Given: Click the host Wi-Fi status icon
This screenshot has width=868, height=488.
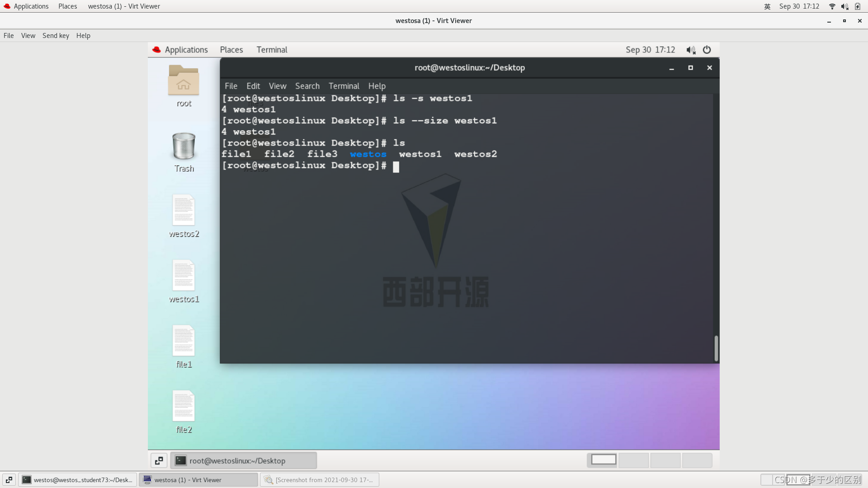Looking at the screenshot, I should point(832,6).
